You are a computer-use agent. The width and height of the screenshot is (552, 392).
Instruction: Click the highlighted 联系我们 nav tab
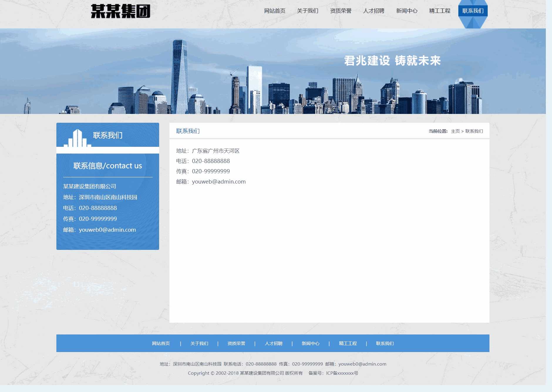473,11
